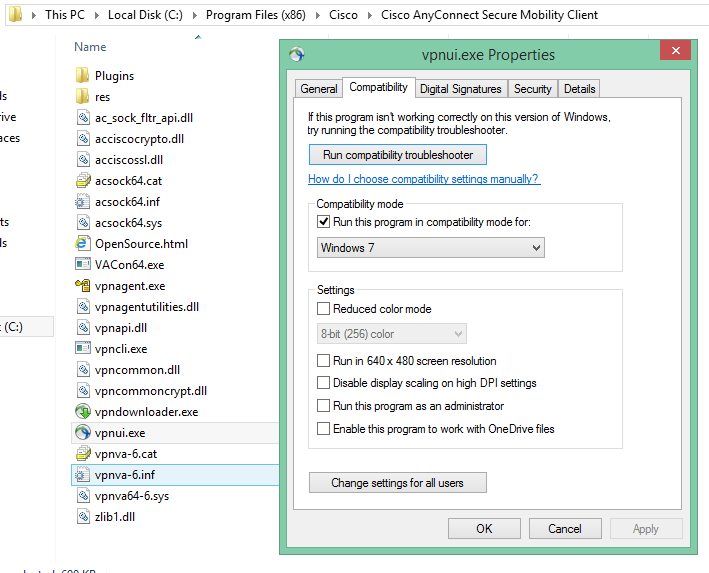Click the zlib1.dll file icon
709x573 pixels.
[82, 516]
